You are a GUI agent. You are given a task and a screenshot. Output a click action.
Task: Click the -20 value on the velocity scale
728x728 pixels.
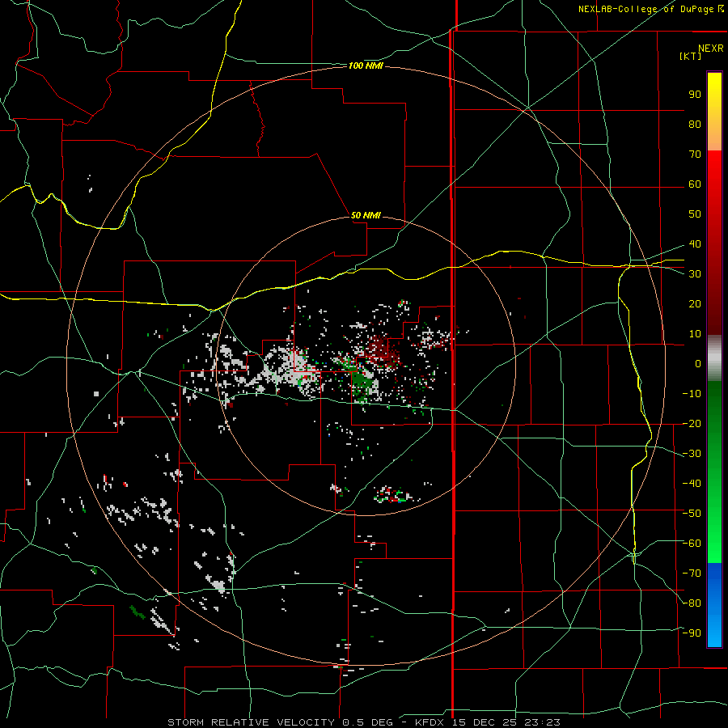click(692, 424)
